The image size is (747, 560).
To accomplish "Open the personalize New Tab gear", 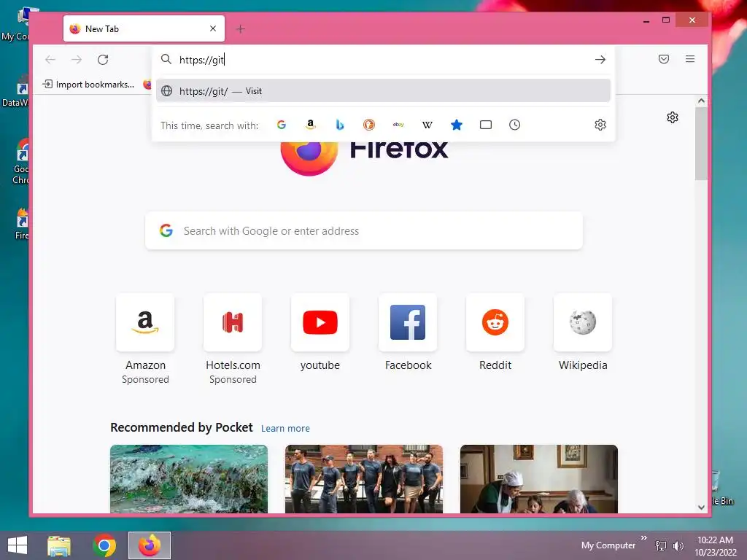I will 672,117.
